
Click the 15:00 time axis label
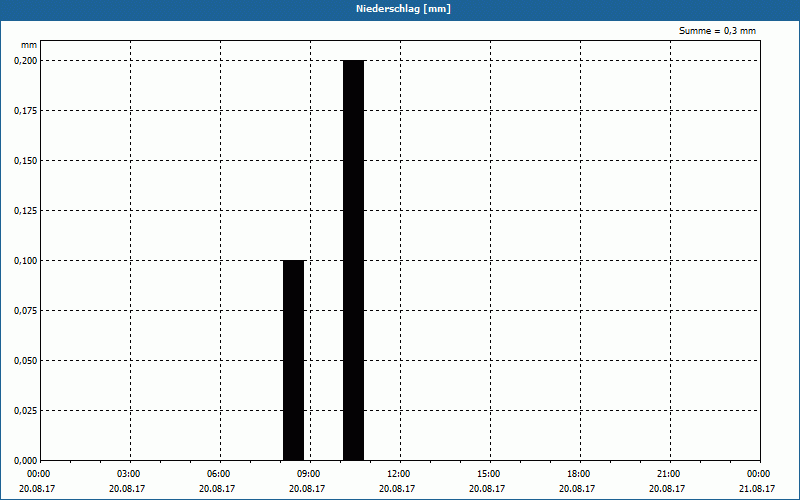(488, 474)
